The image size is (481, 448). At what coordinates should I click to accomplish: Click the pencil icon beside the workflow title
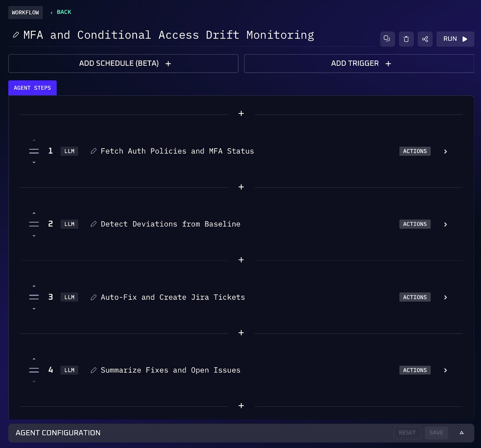point(16,35)
